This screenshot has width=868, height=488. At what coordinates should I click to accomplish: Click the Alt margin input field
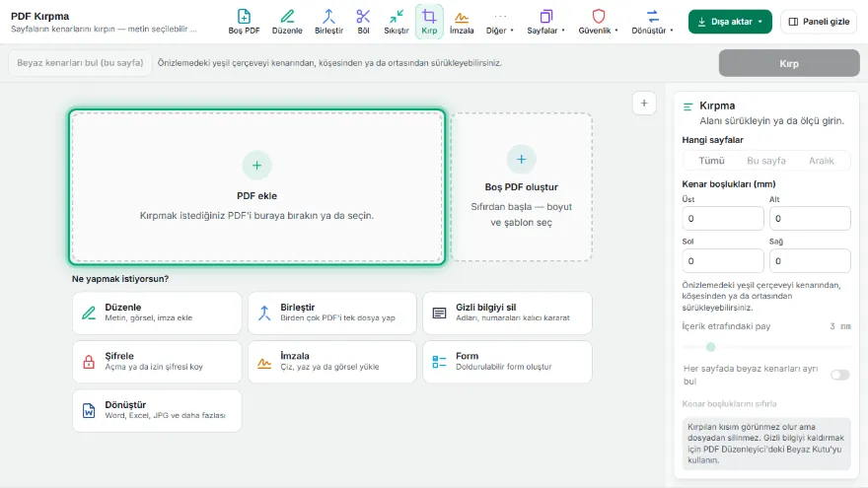pyautogui.click(x=810, y=219)
